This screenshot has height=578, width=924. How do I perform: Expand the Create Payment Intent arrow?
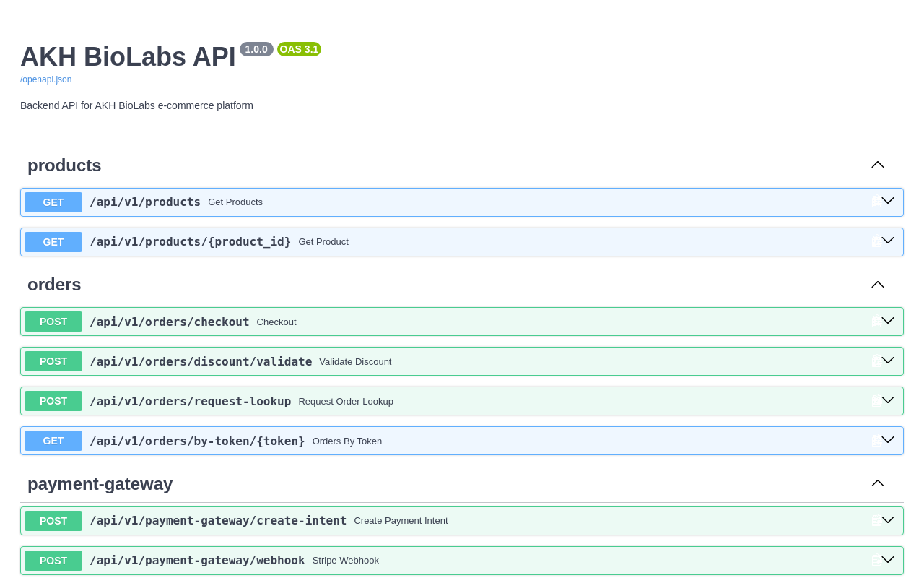tap(888, 520)
